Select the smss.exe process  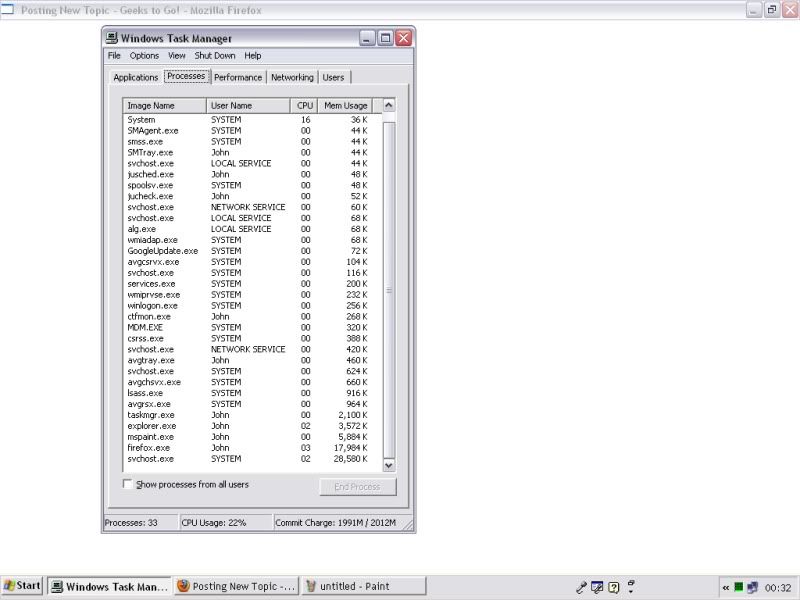[253, 141]
